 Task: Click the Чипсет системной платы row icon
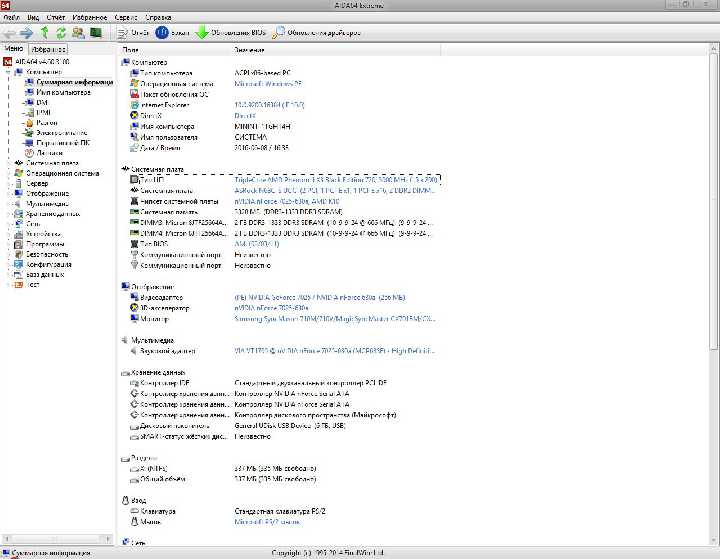(134, 201)
